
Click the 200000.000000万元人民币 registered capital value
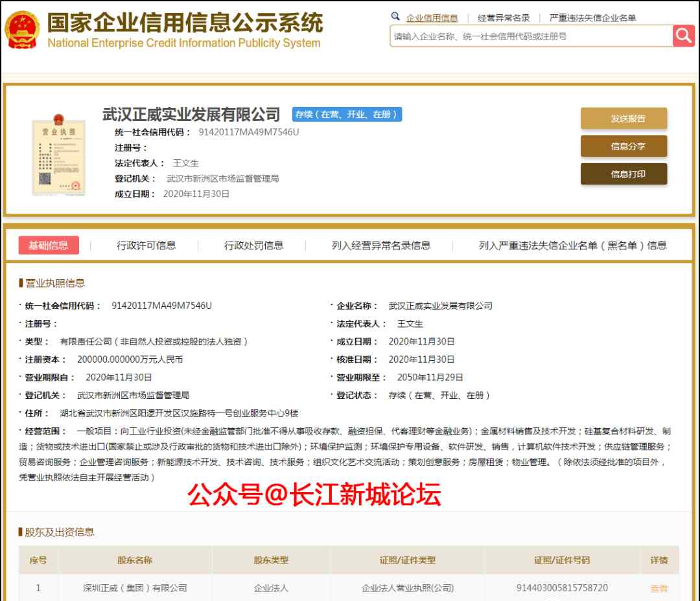click(130, 359)
